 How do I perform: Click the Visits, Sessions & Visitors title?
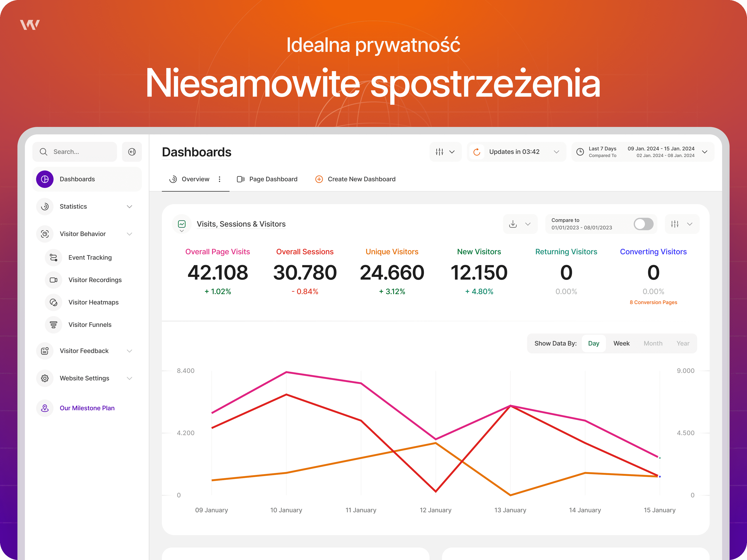point(241,224)
